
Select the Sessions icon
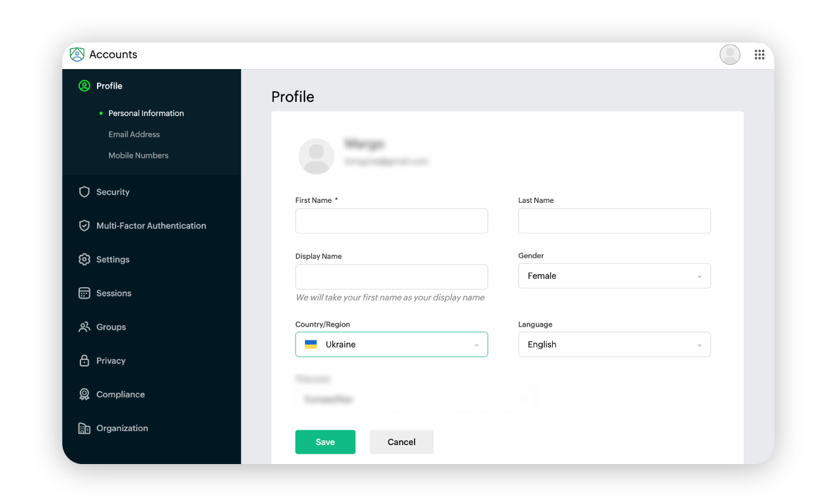(84, 293)
